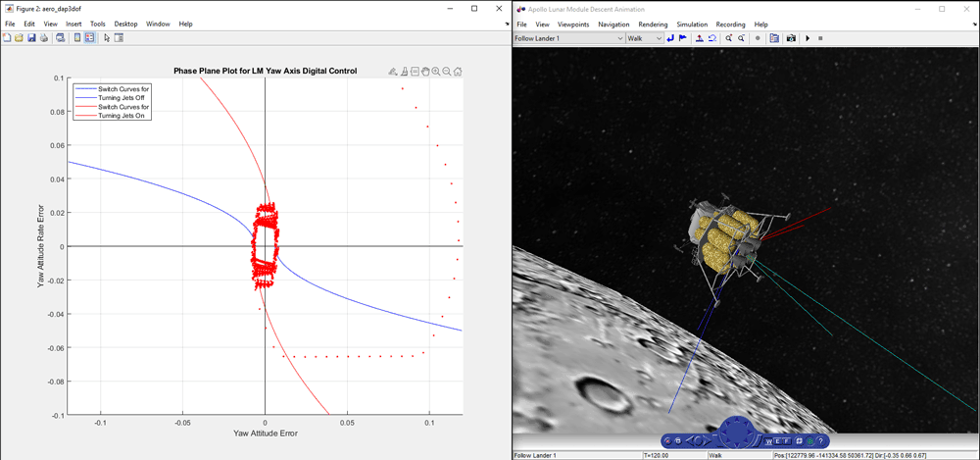The height and width of the screenshot is (460, 980).
Task: Click the Print Figure toolbar icon
Action: tap(43, 38)
